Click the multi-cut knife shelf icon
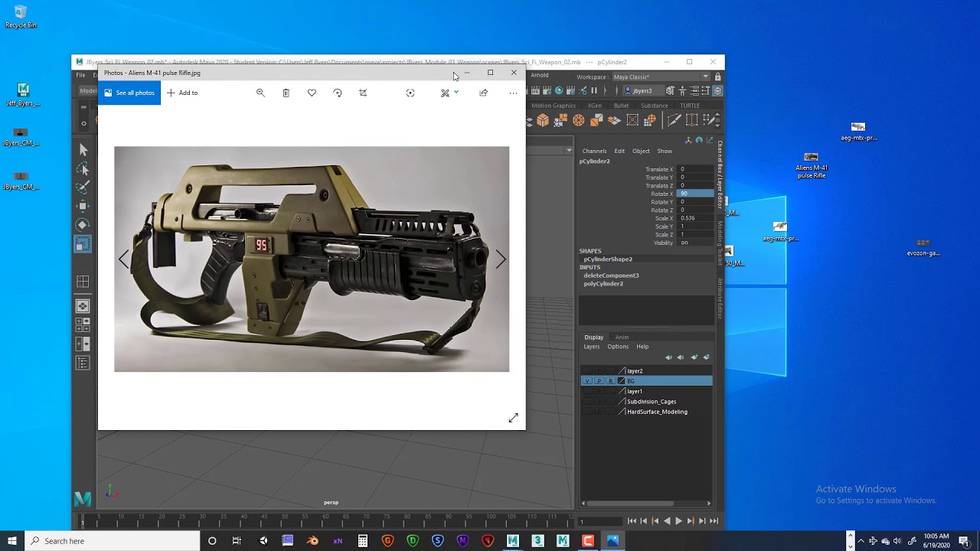Screen dimensions: 980x551 [x=674, y=120]
